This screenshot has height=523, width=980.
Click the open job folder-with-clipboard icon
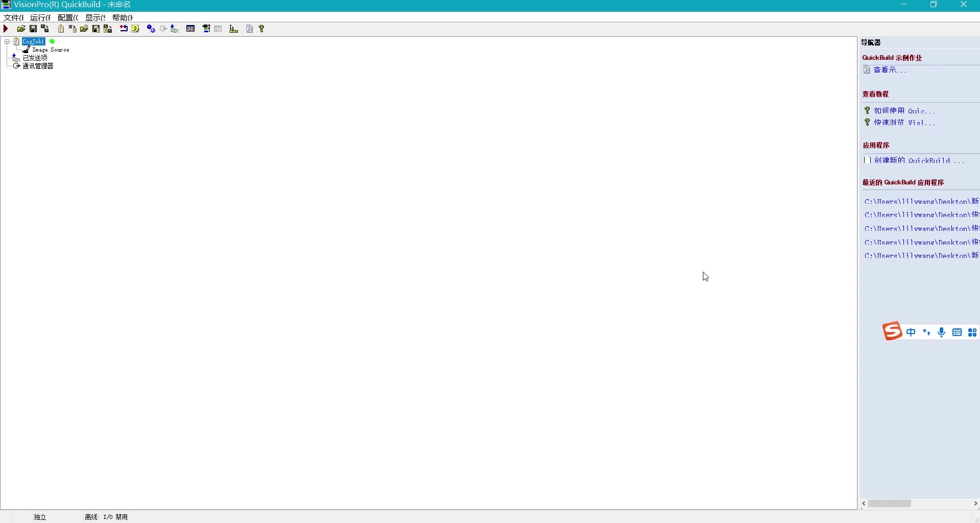point(84,29)
